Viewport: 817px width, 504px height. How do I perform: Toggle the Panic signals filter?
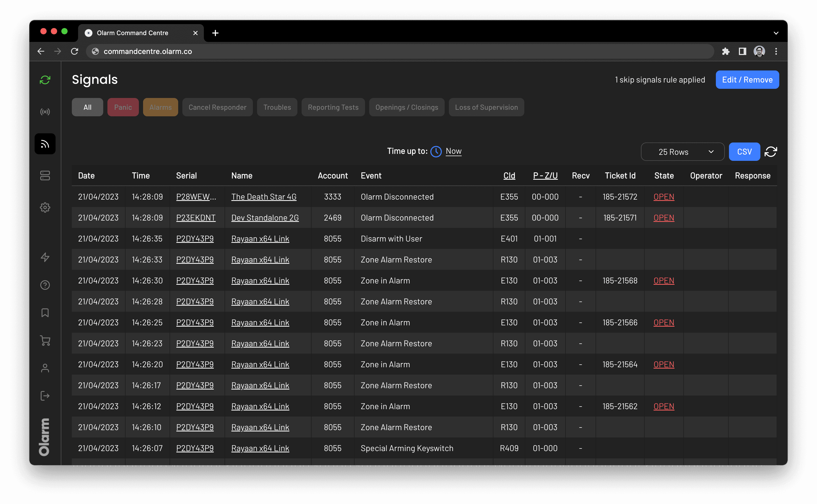point(123,107)
